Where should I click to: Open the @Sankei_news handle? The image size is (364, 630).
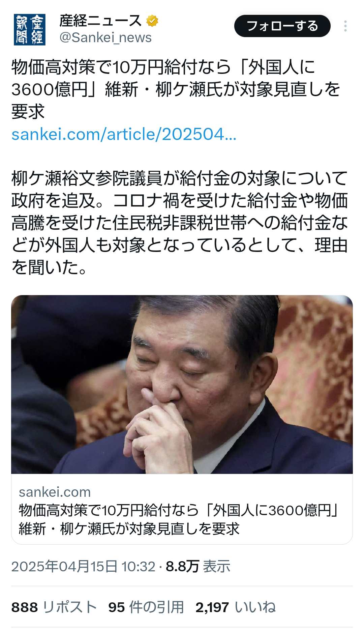pos(105,37)
